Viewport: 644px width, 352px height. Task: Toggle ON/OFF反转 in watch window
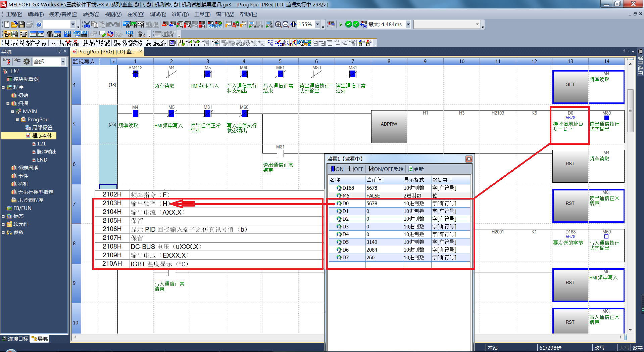[x=386, y=169]
